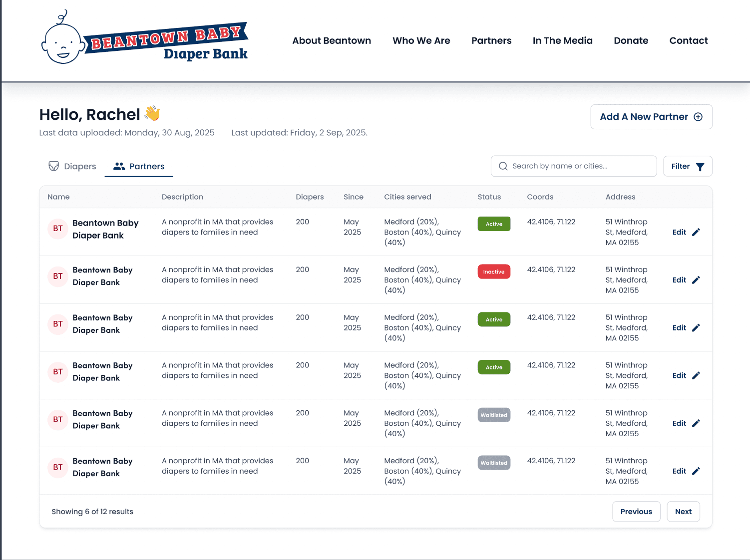Screen dimensions: 750x560
Task: Click the funnel icon on the Filter button
Action: point(700,167)
